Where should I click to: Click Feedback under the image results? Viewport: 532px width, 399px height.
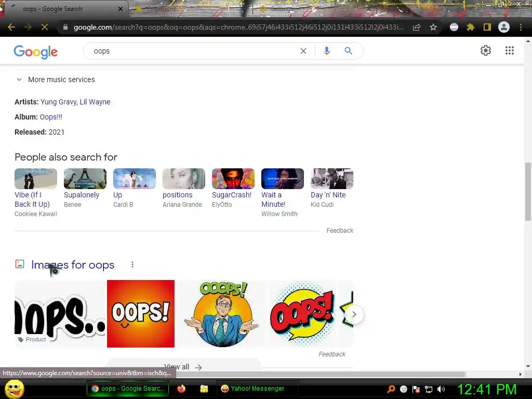(x=332, y=354)
